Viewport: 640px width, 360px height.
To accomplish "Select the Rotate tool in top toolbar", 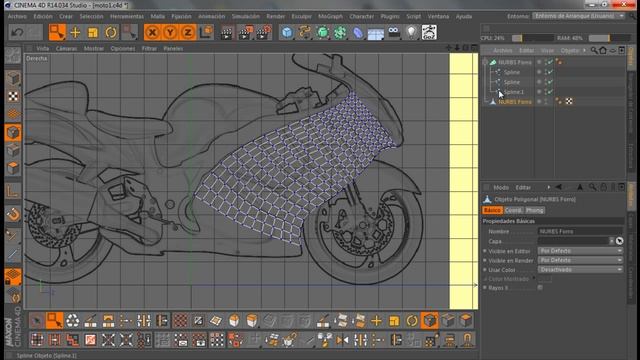I will [x=111, y=33].
